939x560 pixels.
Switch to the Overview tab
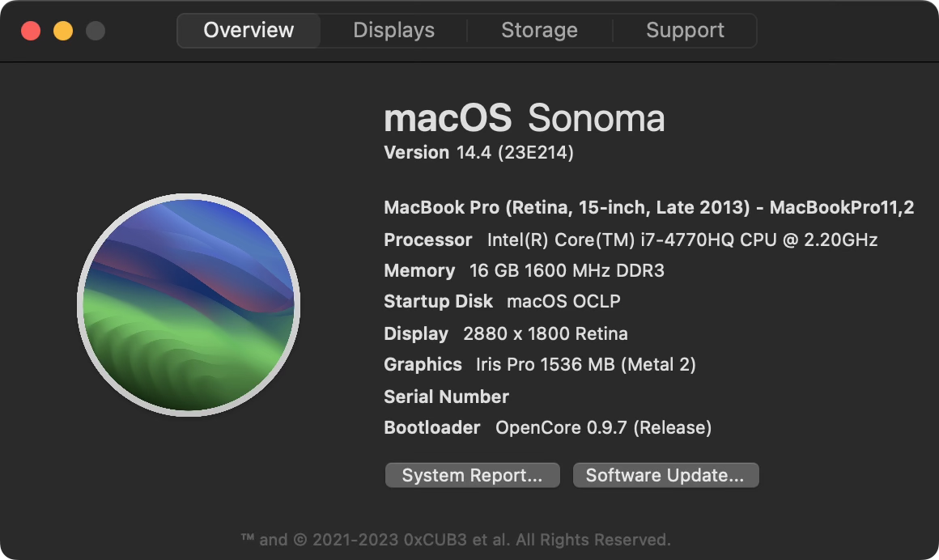coord(249,31)
